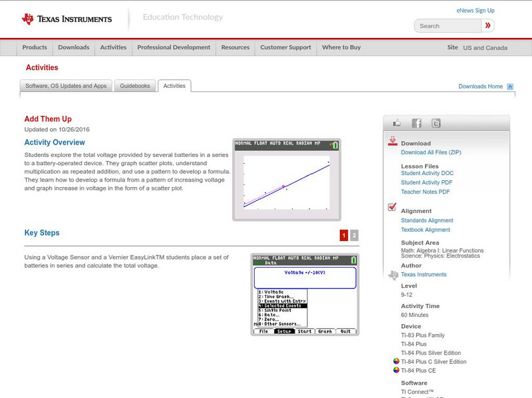The image size is (532, 398).
Task: Share via the Twitter icon
Action: pyautogui.click(x=436, y=123)
